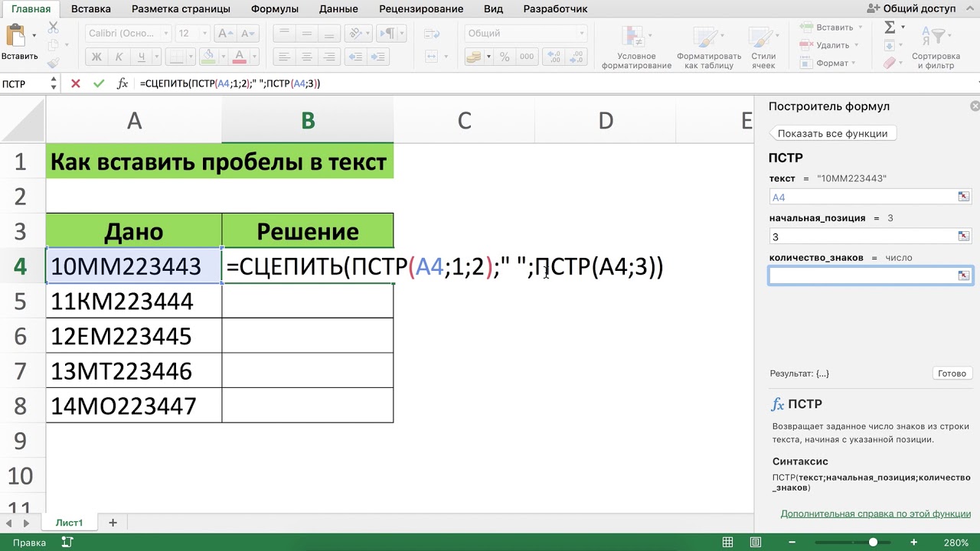Add a new sheet with plus
Screen dimensions: 980x551
113,523
